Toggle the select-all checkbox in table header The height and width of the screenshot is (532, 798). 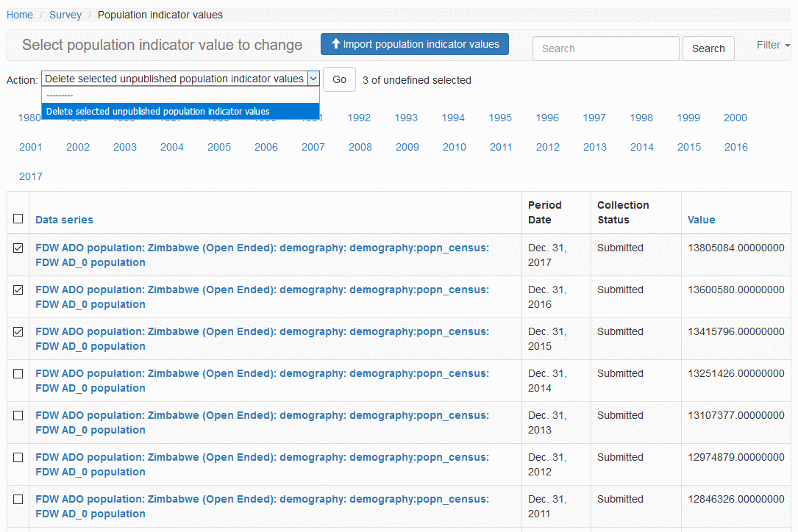[18, 218]
